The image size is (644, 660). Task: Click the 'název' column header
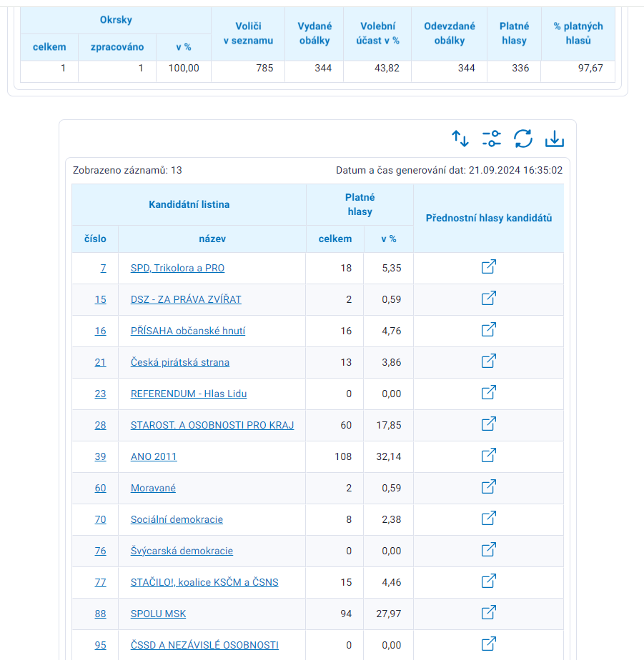point(212,239)
